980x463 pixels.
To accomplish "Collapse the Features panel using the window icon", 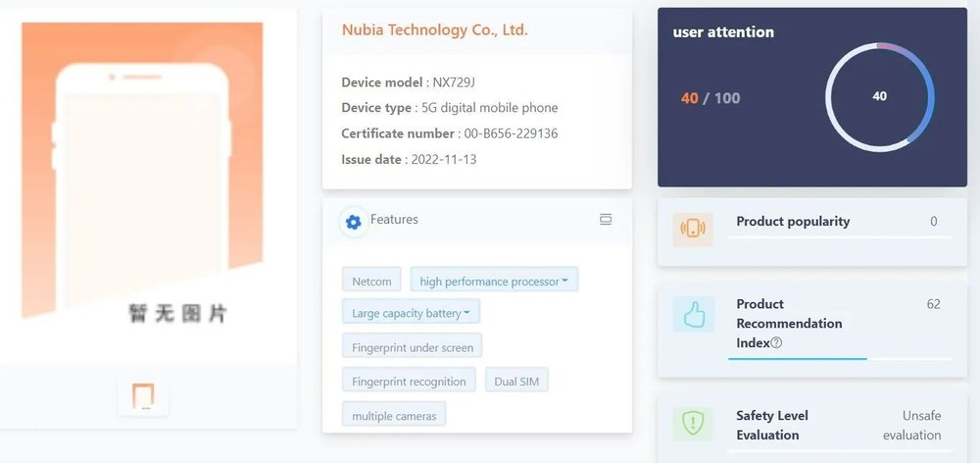I will pyautogui.click(x=606, y=220).
